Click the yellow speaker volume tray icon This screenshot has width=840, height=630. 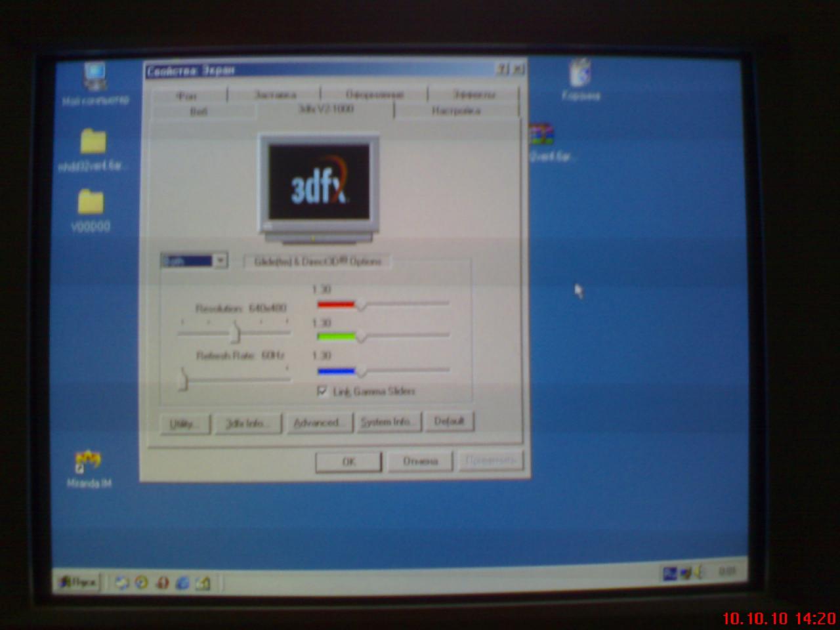tap(699, 573)
